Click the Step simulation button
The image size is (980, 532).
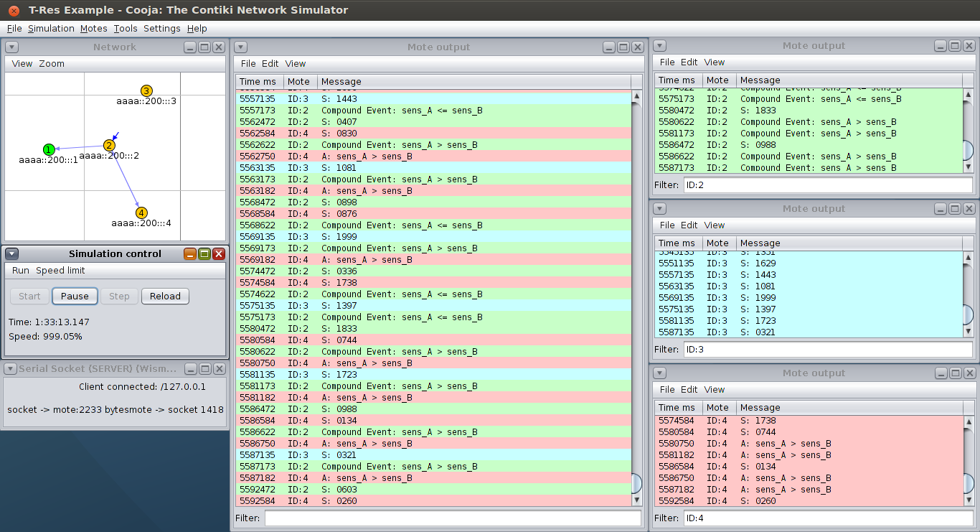tap(119, 296)
